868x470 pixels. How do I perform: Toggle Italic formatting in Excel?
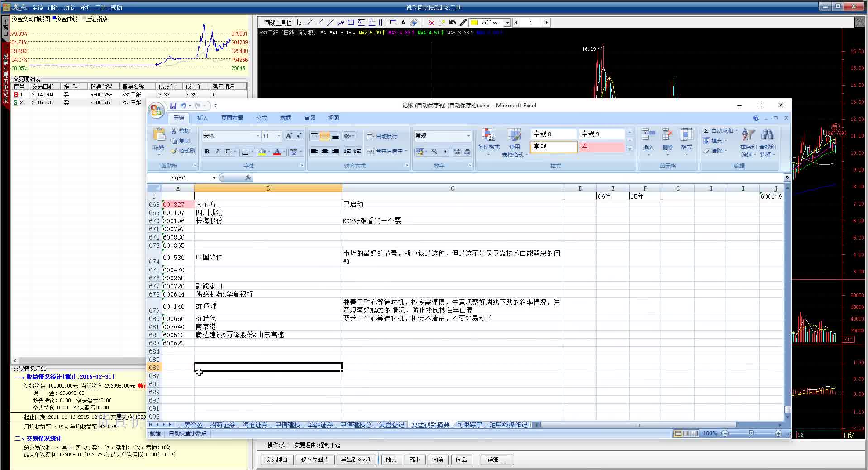(x=217, y=152)
